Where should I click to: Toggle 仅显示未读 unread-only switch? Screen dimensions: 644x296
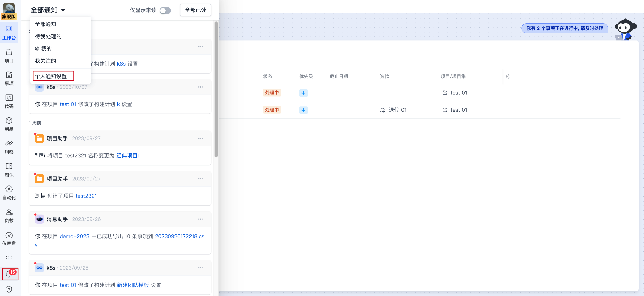click(165, 10)
